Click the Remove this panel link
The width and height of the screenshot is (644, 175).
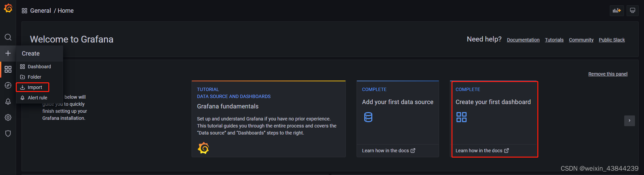click(x=607, y=74)
